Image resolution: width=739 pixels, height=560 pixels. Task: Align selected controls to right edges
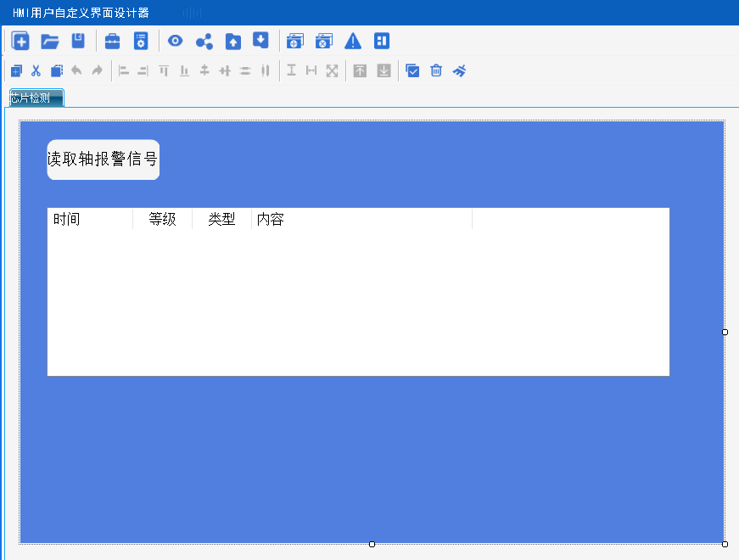click(x=143, y=70)
